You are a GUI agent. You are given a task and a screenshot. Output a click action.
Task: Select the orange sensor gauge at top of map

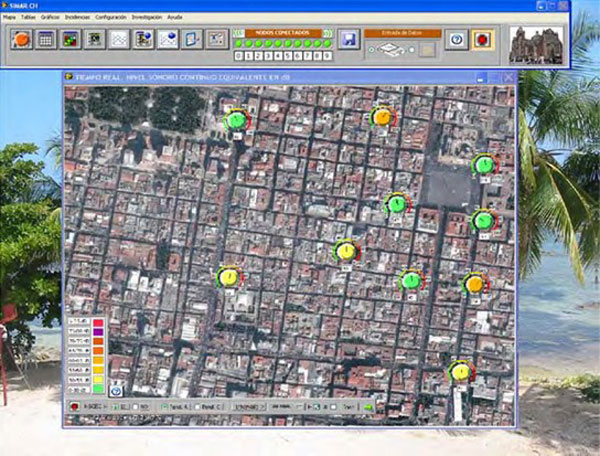(x=382, y=117)
